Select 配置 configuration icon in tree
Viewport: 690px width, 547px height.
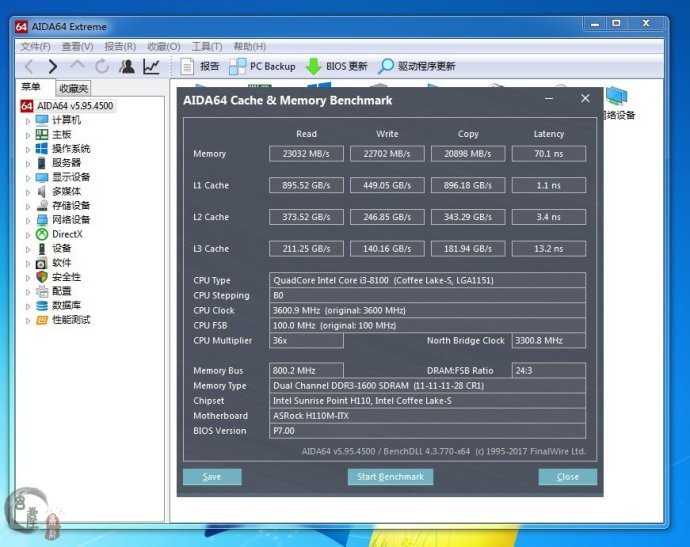click(x=42, y=291)
